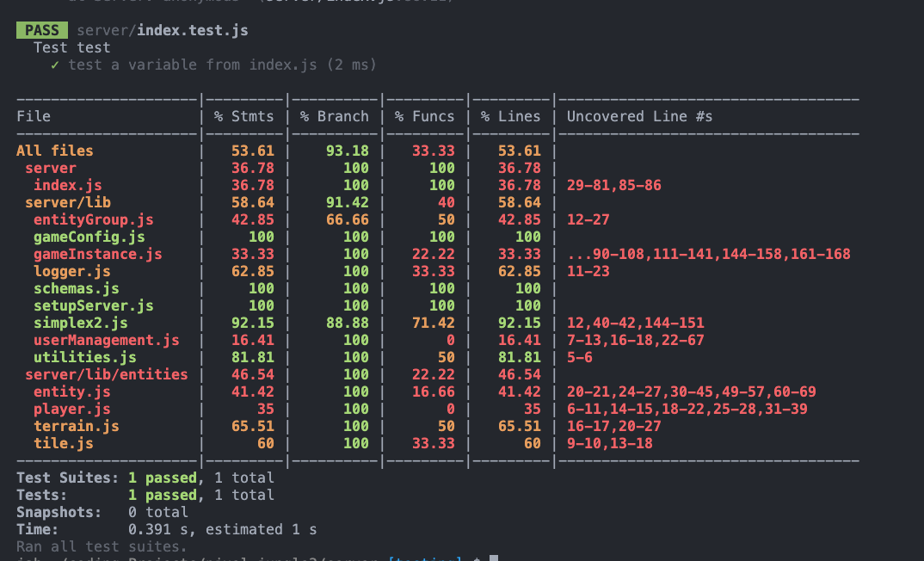Screen dimensions: 924x561
Task: Click uncovered lines '29-81,85-86' for index.js
Action: tap(613, 185)
